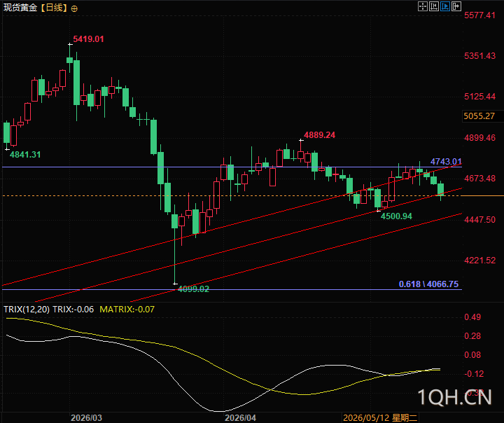
Task: Click the 4221.52 axis value
Action: 480,261
